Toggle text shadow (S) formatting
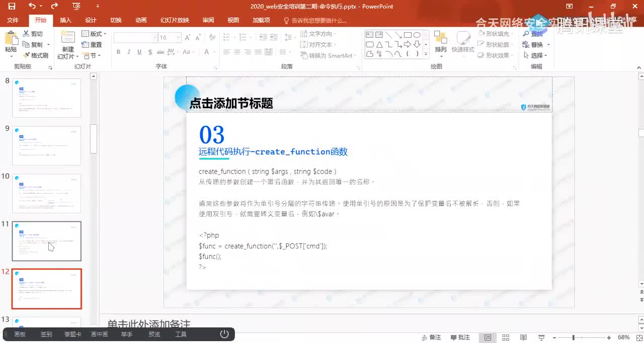Viewport: 644px width, 343px height. (150, 52)
